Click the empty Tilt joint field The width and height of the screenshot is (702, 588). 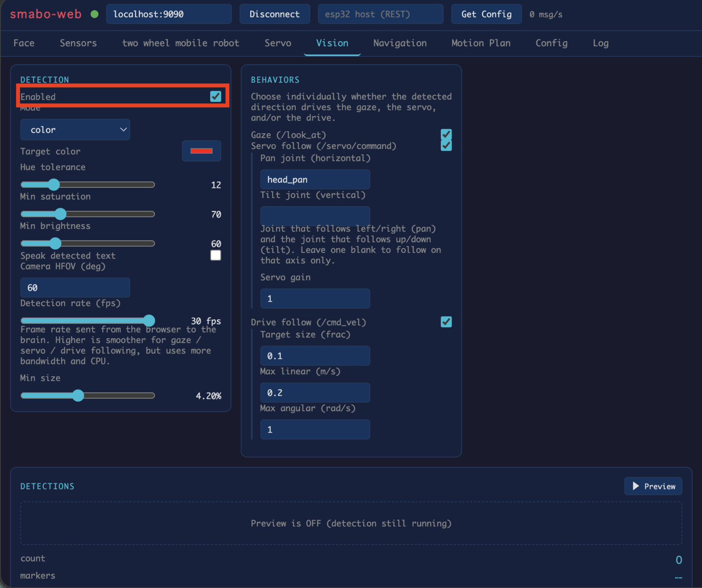coord(315,216)
